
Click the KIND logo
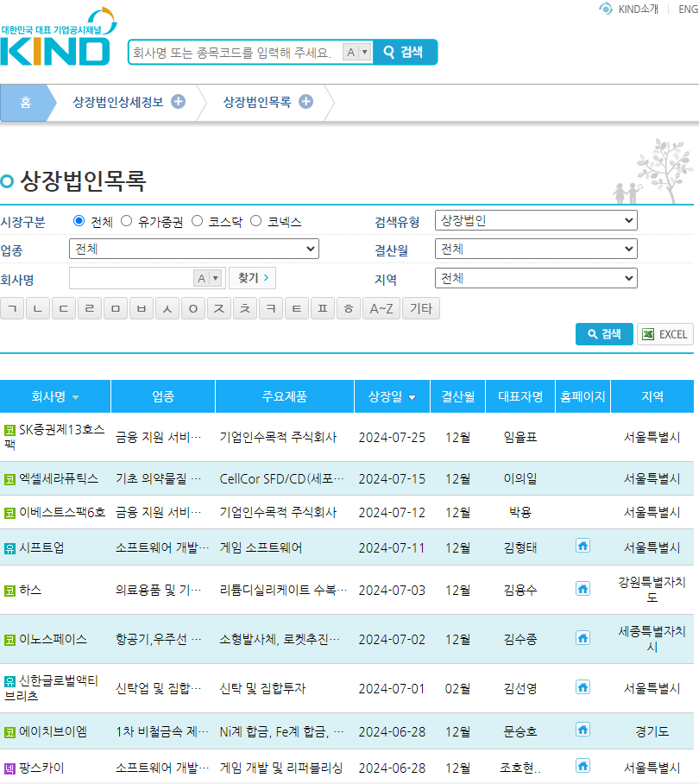pyautogui.click(x=59, y=36)
